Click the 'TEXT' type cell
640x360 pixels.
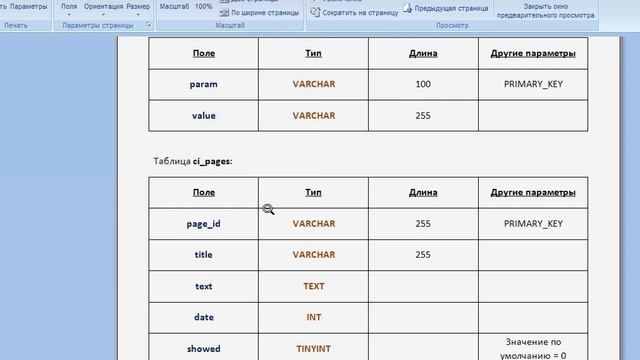click(313, 286)
